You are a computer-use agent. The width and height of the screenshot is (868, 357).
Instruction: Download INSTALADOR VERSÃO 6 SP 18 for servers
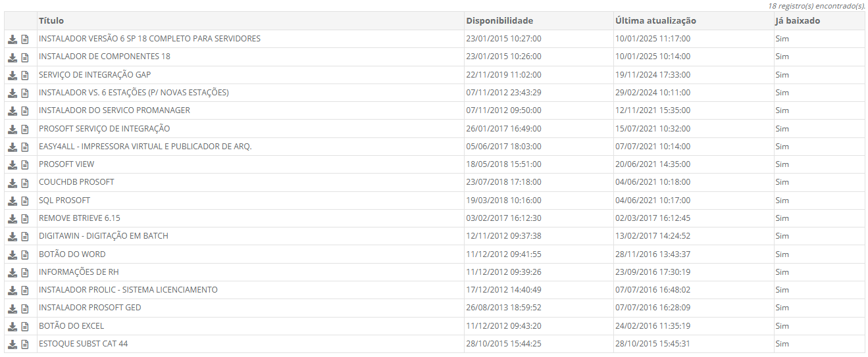tap(13, 39)
